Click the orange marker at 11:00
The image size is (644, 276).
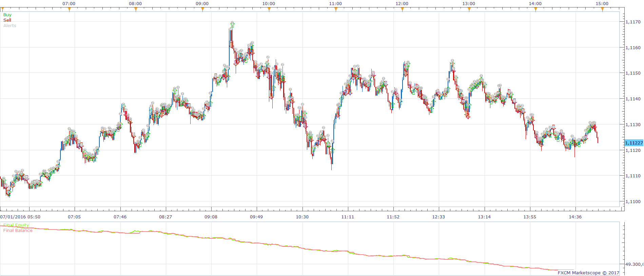(x=336, y=9)
